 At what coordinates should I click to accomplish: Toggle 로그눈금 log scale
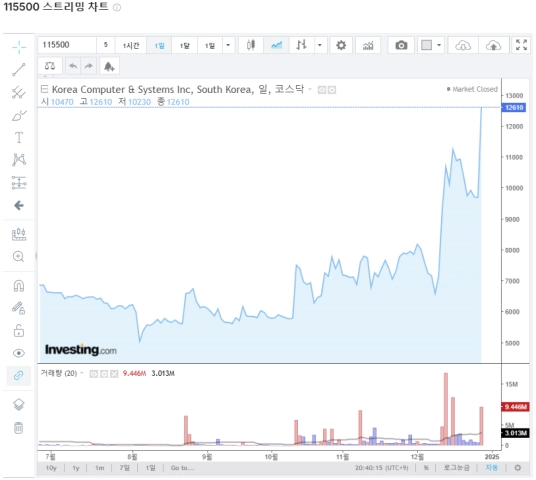457,468
